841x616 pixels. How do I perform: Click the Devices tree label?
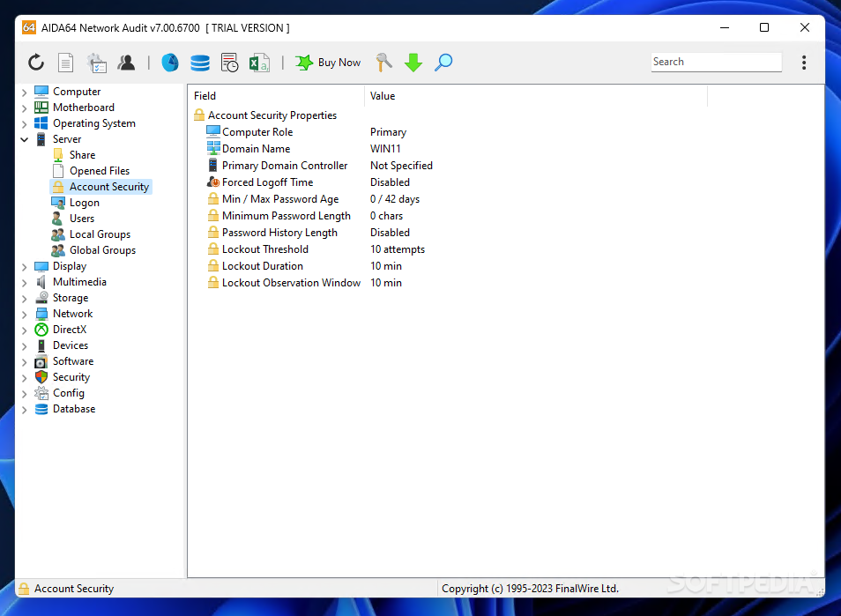[x=71, y=345]
